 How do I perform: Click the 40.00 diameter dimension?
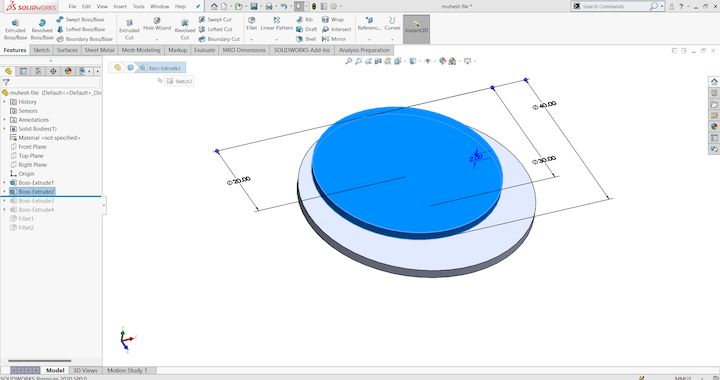coord(545,105)
